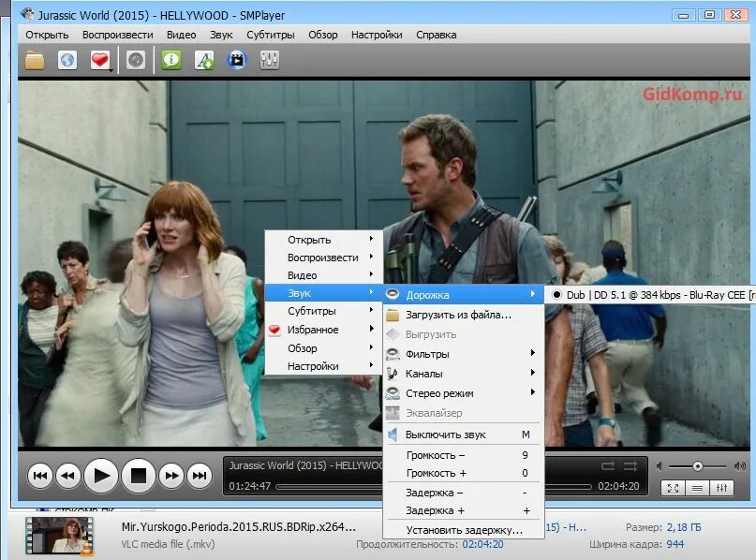This screenshot has height=560, width=756.
Task: Click the DVD disc toolbar icon
Action: point(136,60)
